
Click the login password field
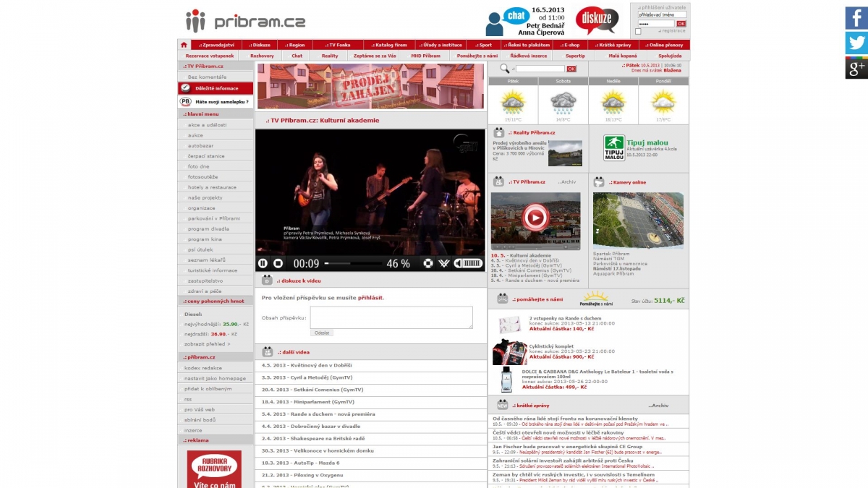(656, 24)
